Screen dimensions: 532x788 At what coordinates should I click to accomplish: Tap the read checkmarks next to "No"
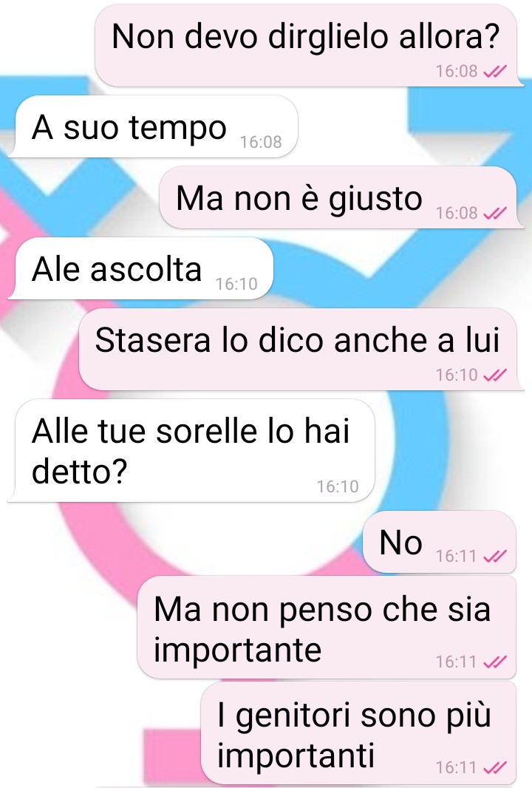click(495, 557)
